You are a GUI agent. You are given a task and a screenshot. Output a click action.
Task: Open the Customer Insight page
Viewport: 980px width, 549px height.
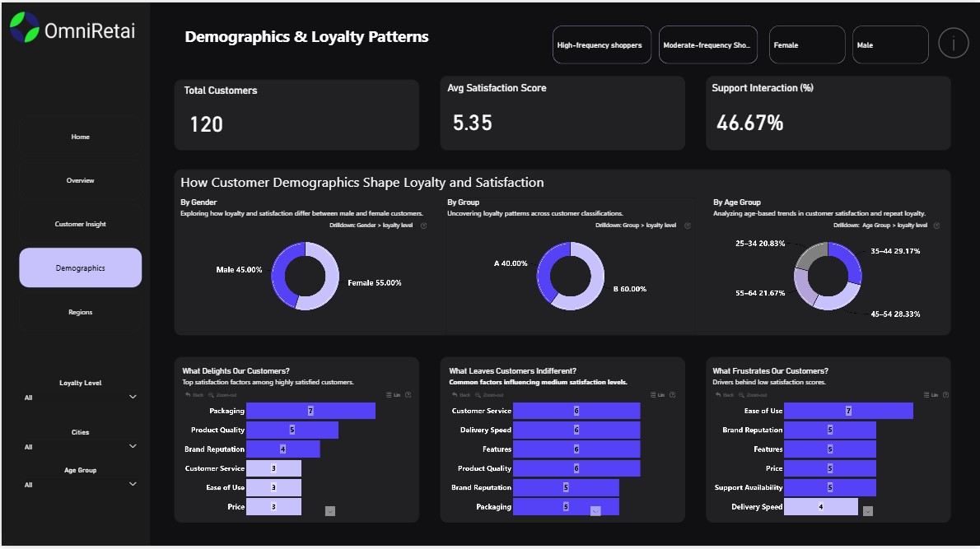[x=80, y=224]
